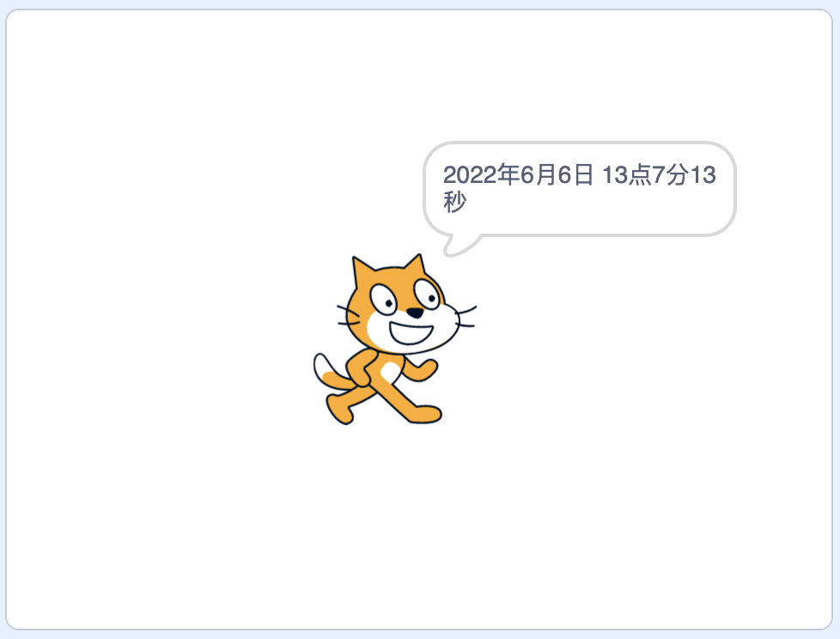Click the speech bubble's pointed tail

tap(462, 246)
